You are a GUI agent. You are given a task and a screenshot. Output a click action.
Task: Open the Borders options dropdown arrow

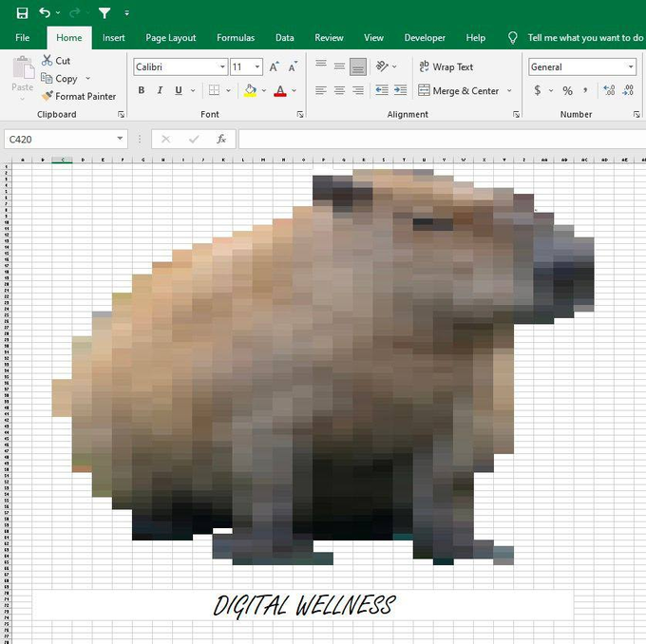pos(228,90)
